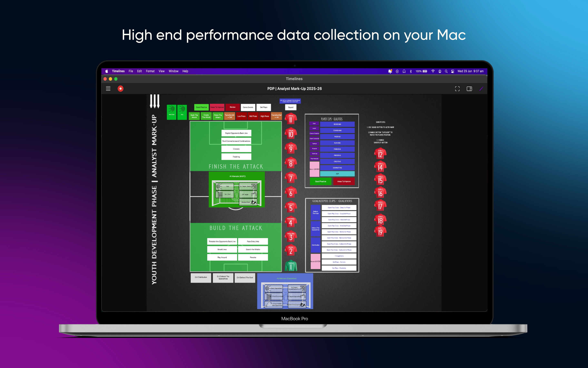Open Control Centre in menu bar
This screenshot has height=368, width=588.
pos(453,71)
